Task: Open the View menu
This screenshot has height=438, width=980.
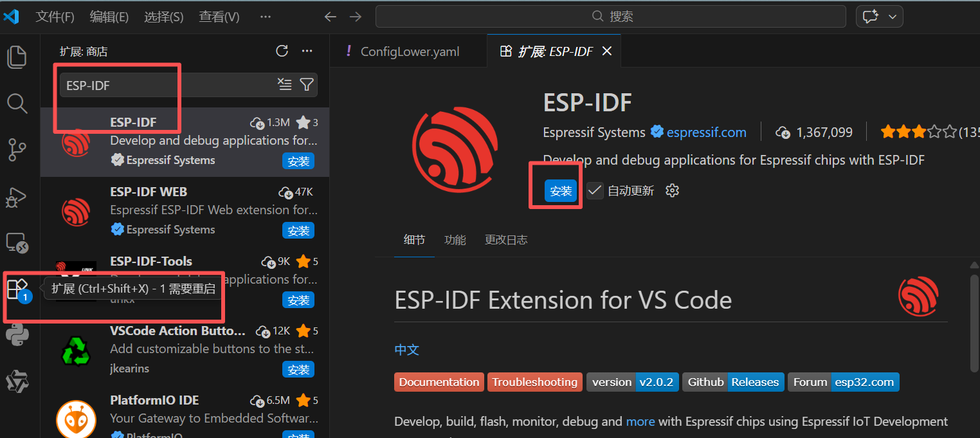Action: pos(219,17)
